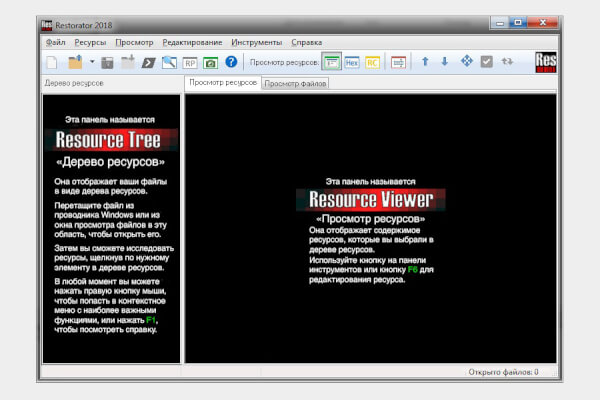Maximize the Restorator 2018 window
Screen dimensions: 600x400
coord(518,23)
